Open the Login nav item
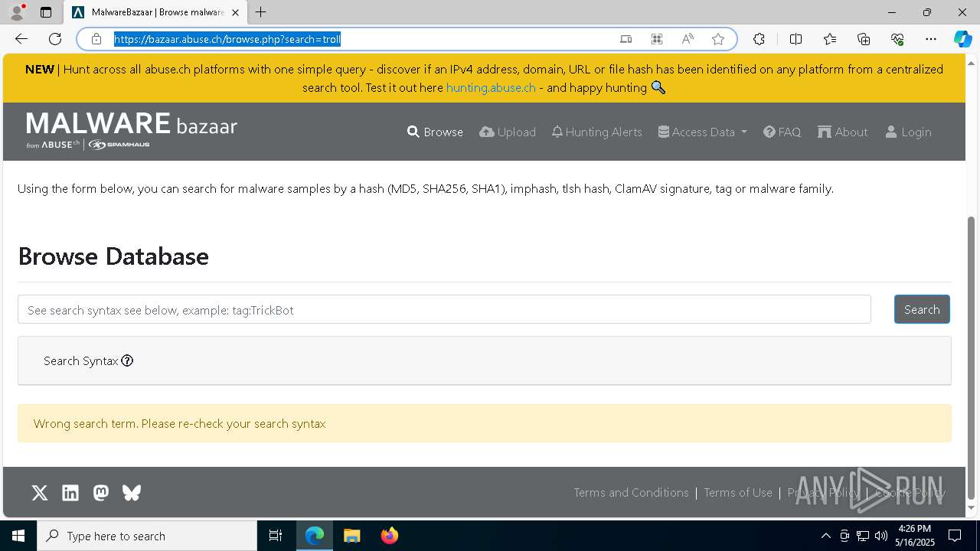This screenshot has height=551, width=980. point(908,132)
